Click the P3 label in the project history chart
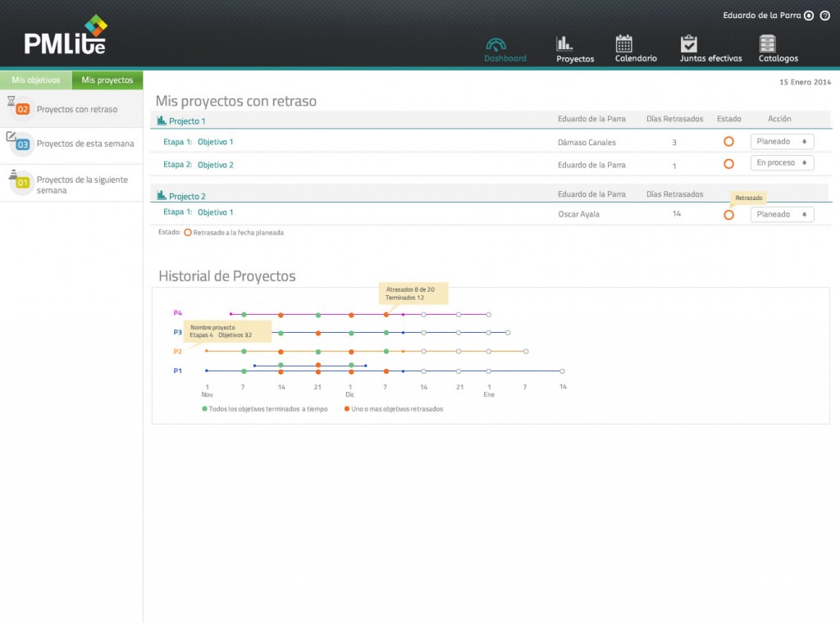Screen dimensions: 840x623 [178, 332]
